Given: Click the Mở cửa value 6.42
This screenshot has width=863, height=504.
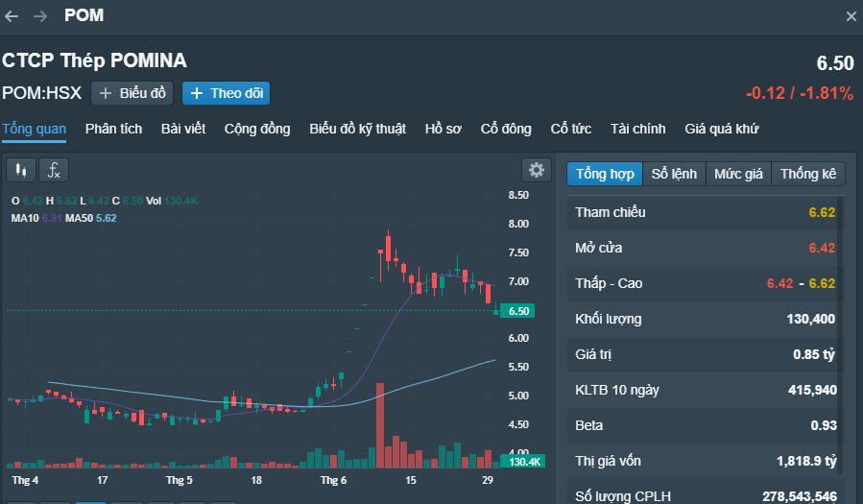Looking at the screenshot, I should pos(822,248).
